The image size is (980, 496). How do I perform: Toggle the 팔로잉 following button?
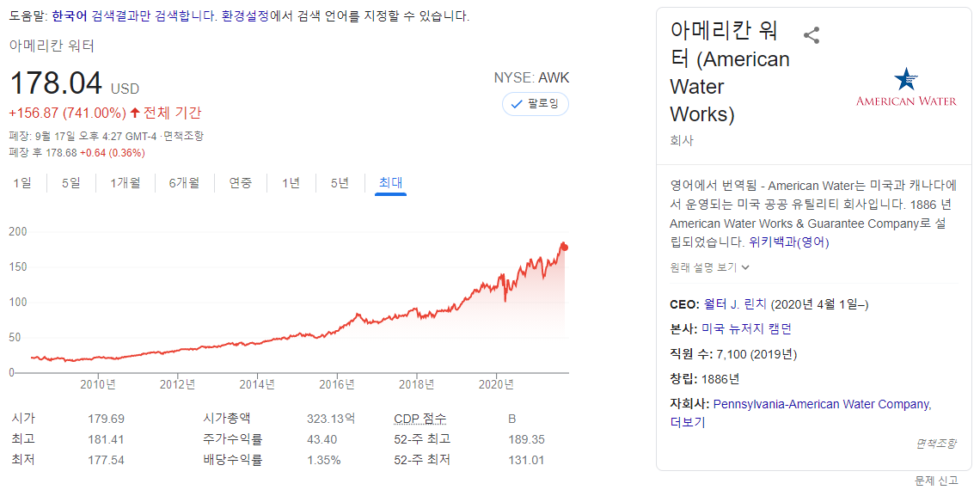click(536, 103)
